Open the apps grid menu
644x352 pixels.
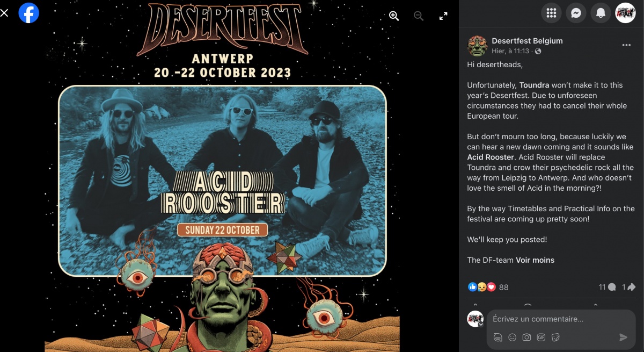click(551, 13)
